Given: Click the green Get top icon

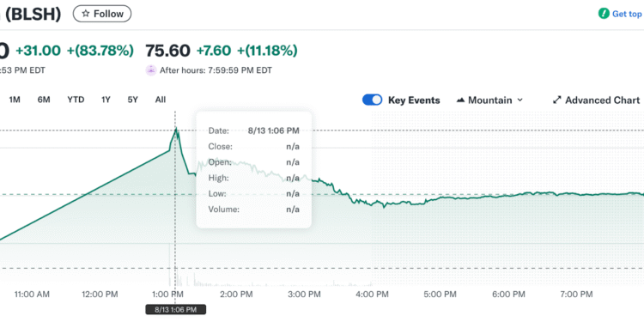Looking at the screenshot, I should (x=604, y=14).
